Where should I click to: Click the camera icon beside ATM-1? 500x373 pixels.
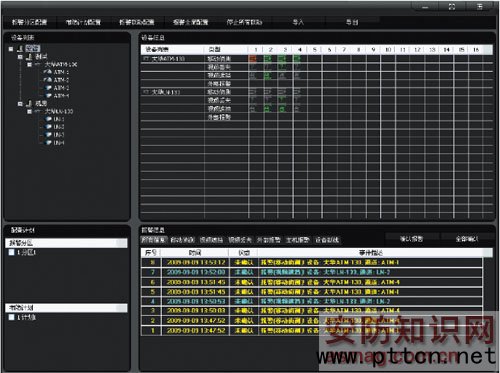[x=48, y=72]
